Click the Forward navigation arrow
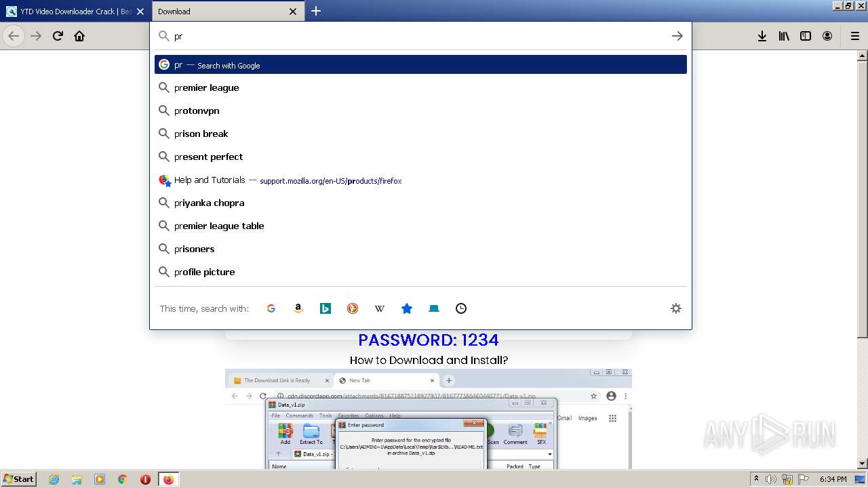Image resolution: width=868 pixels, height=488 pixels. pos(36,36)
